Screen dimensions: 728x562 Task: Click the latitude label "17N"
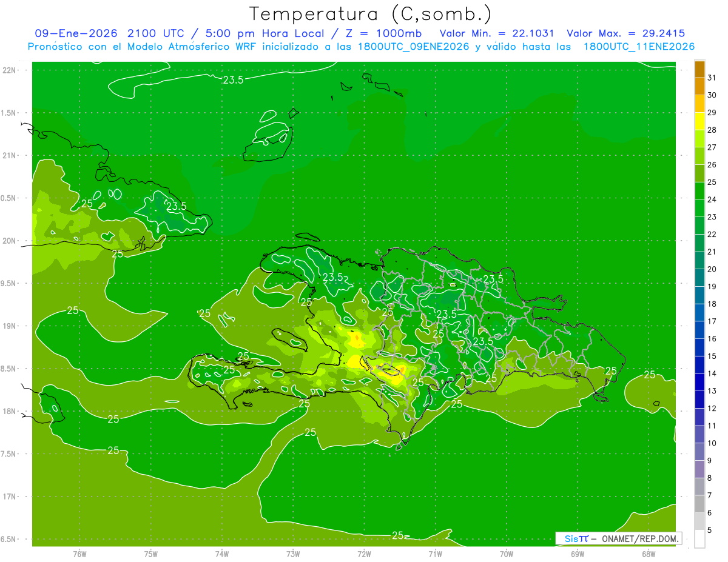10,497
